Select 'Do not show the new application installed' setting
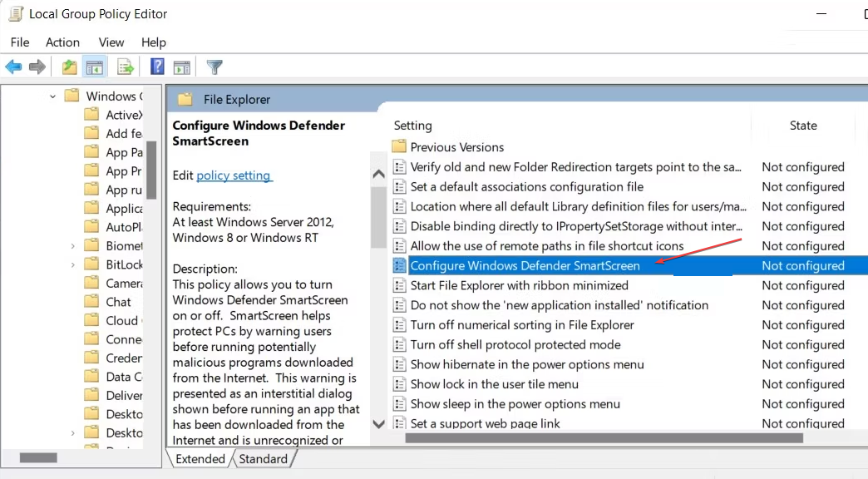This screenshot has width=868, height=479. 559,305
